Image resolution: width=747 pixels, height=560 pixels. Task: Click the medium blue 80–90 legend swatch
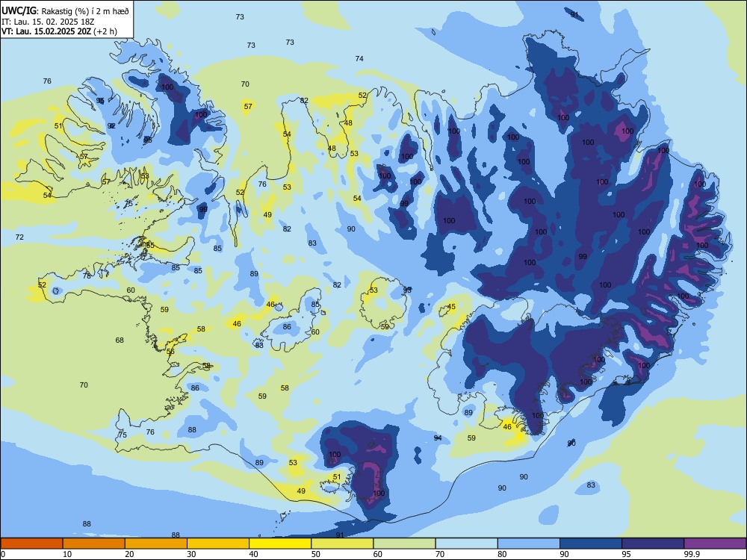(x=529, y=544)
